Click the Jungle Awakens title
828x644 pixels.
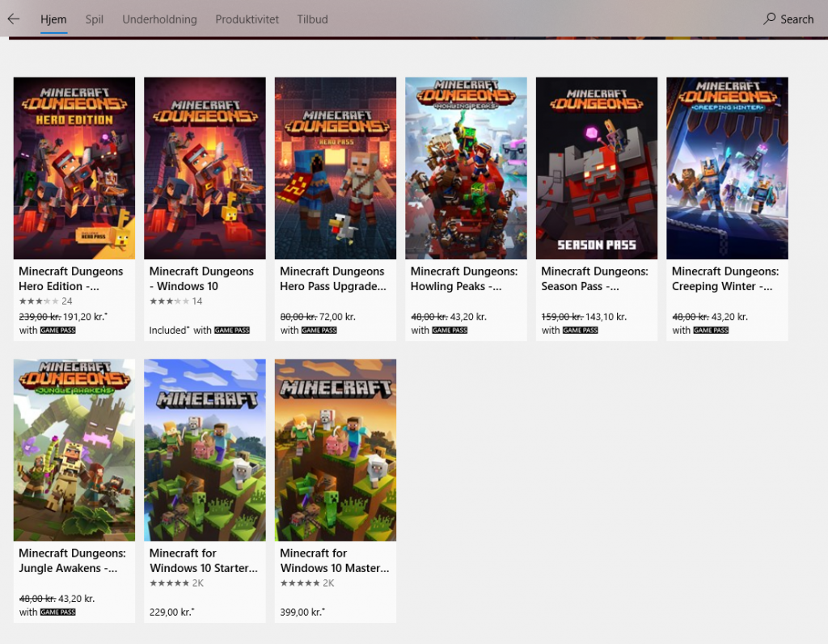tap(72, 561)
